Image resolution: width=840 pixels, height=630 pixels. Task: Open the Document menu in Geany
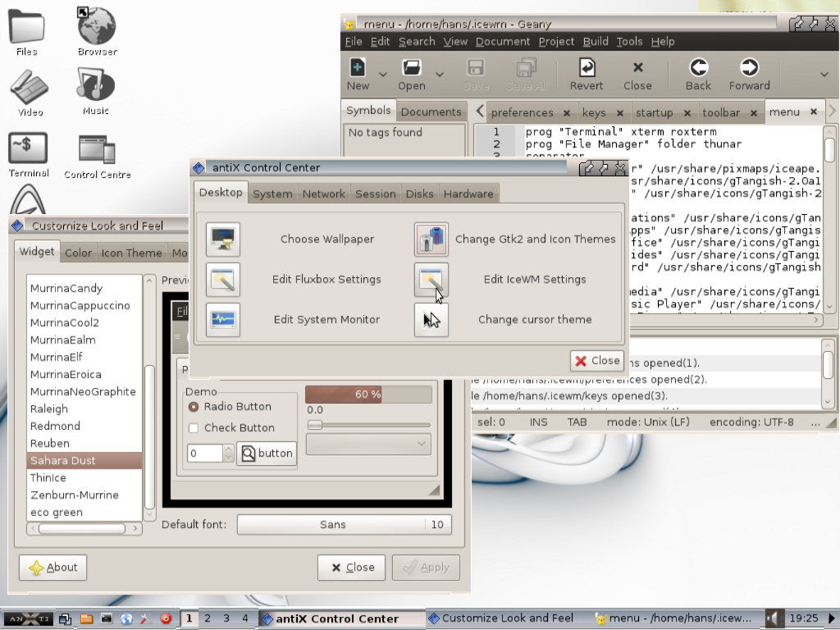(503, 41)
